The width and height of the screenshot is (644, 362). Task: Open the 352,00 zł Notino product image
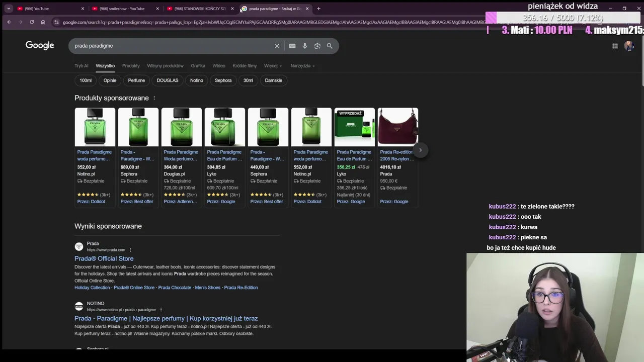[95, 127]
